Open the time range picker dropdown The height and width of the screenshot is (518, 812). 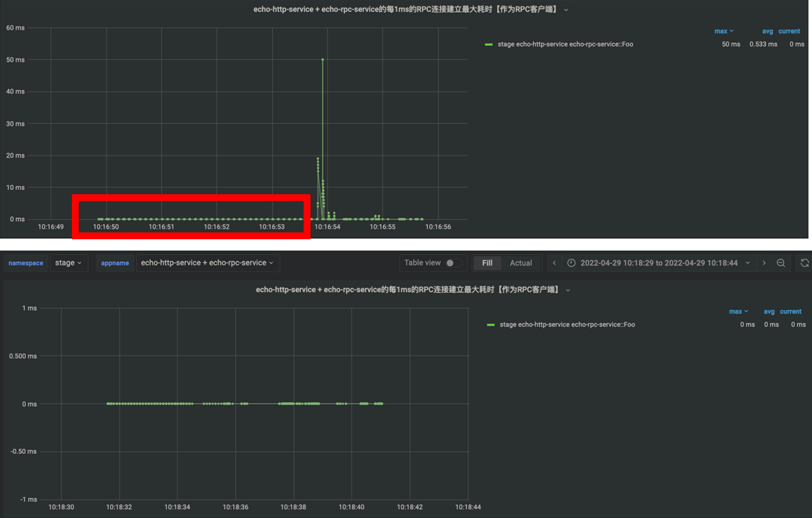(x=658, y=263)
